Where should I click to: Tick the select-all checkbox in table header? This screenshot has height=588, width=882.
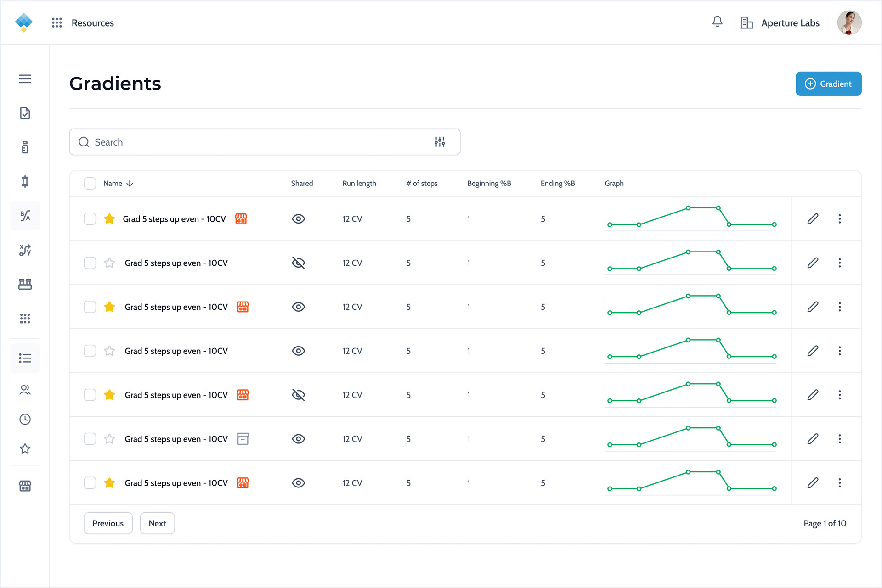(90, 184)
